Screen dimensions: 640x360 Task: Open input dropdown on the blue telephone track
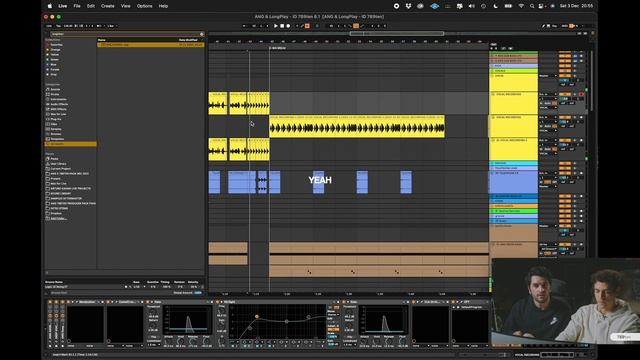tap(548, 173)
